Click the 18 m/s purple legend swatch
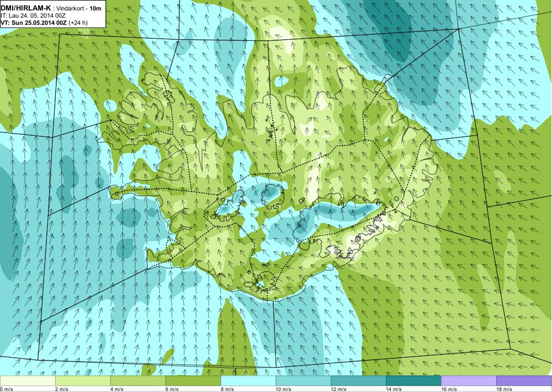The image size is (552, 392). pos(524,381)
